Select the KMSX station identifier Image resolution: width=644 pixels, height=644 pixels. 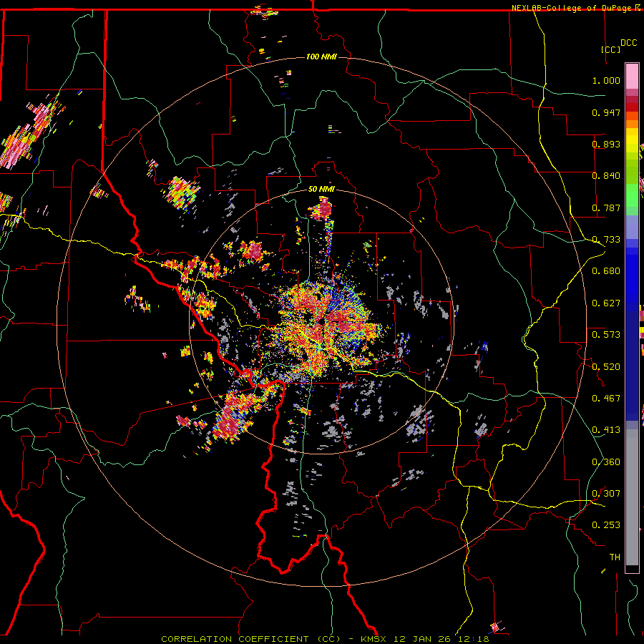point(374,639)
